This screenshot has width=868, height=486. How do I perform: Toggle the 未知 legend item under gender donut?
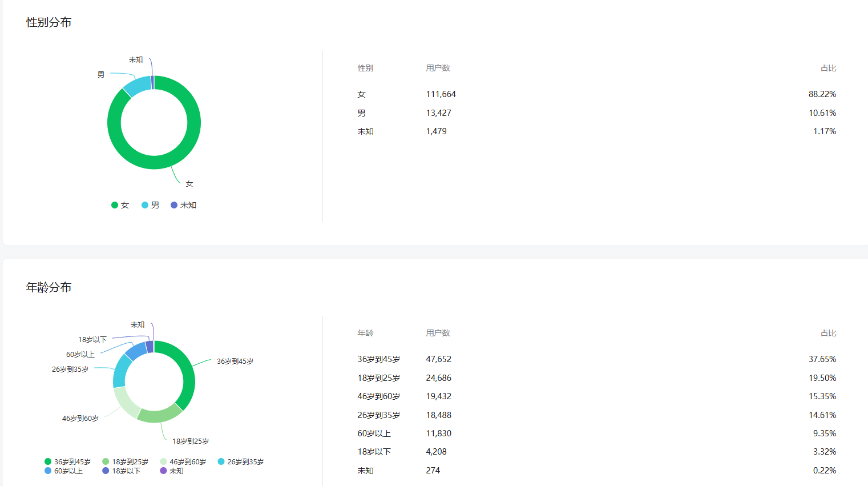(x=183, y=205)
